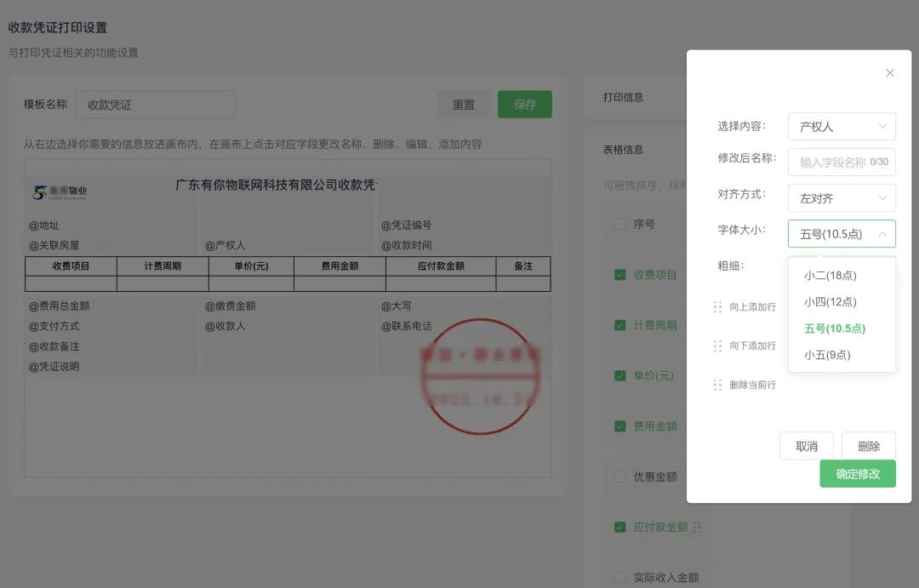Click the red stamp seal image

[x=482, y=376]
